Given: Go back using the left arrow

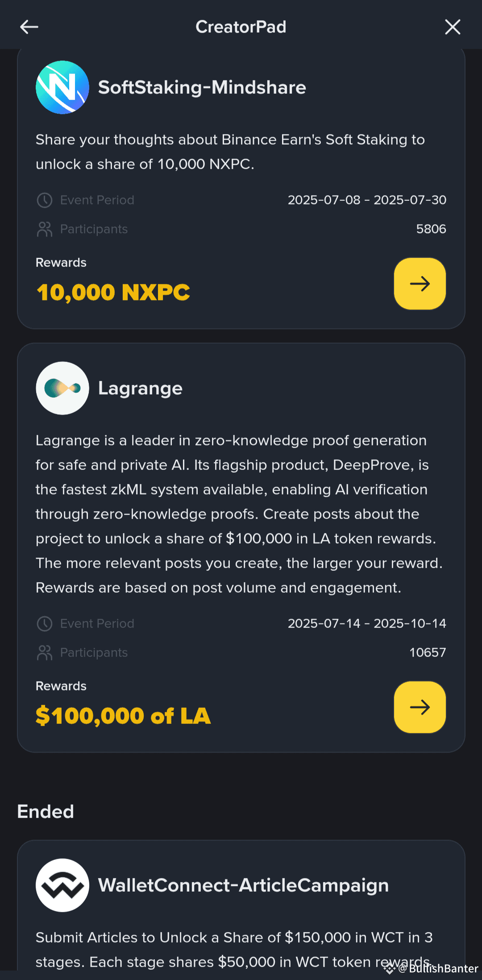Looking at the screenshot, I should [29, 27].
